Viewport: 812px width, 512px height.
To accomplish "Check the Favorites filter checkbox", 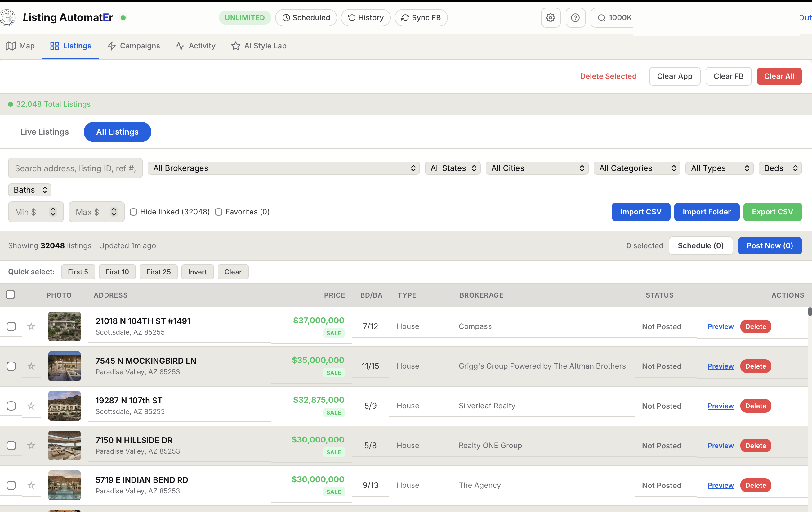I will [219, 212].
